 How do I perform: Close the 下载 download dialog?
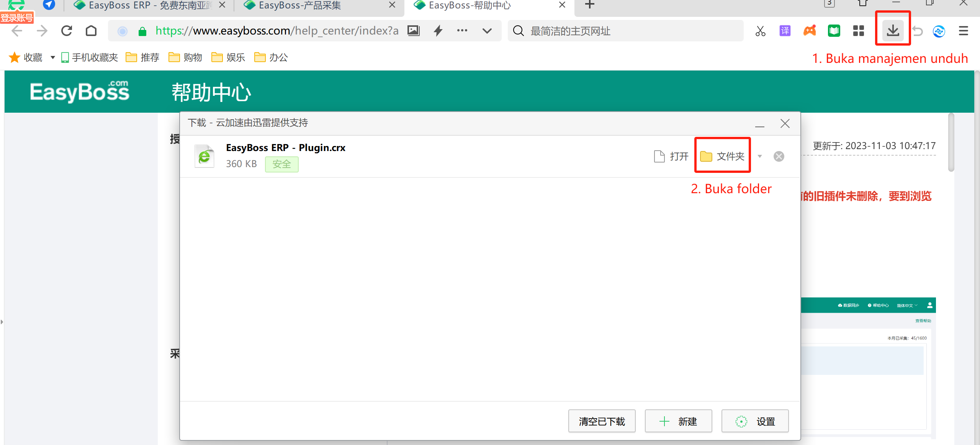pyautogui.click(x=785, y=123)
